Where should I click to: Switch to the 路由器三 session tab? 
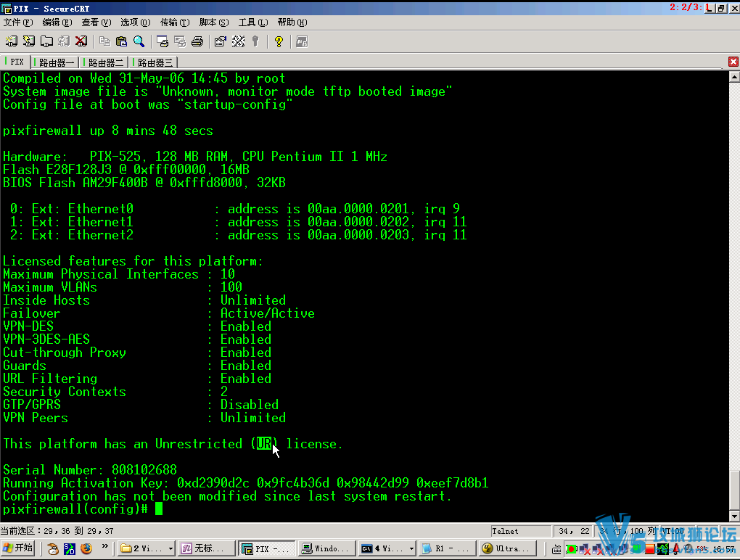click(x=154, y=62)
